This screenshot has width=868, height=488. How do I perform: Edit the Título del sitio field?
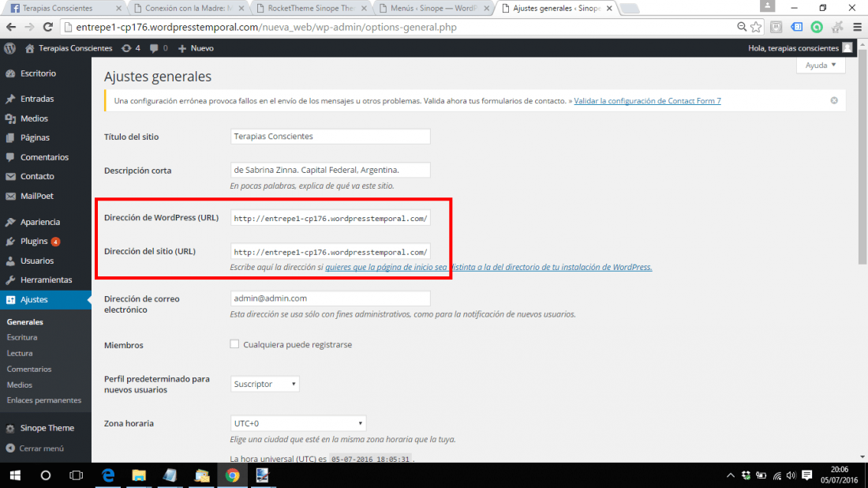tap(330, 137)
